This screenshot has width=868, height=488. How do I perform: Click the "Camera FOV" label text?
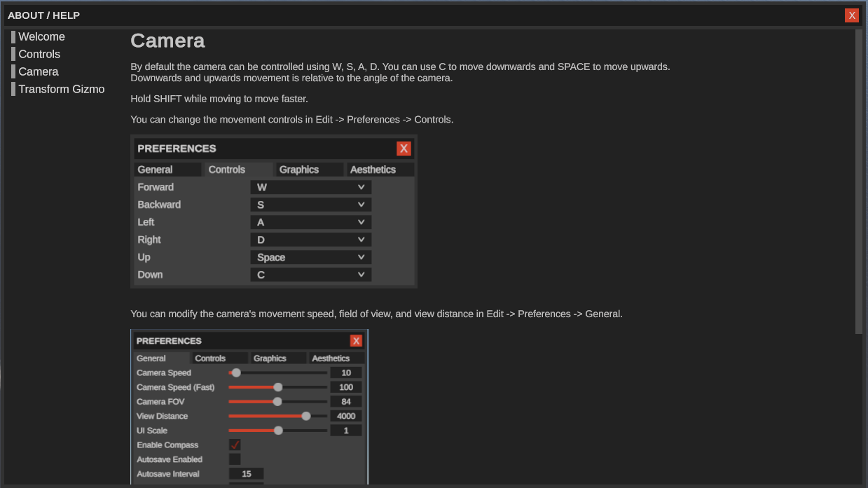(x=160, y=402)
